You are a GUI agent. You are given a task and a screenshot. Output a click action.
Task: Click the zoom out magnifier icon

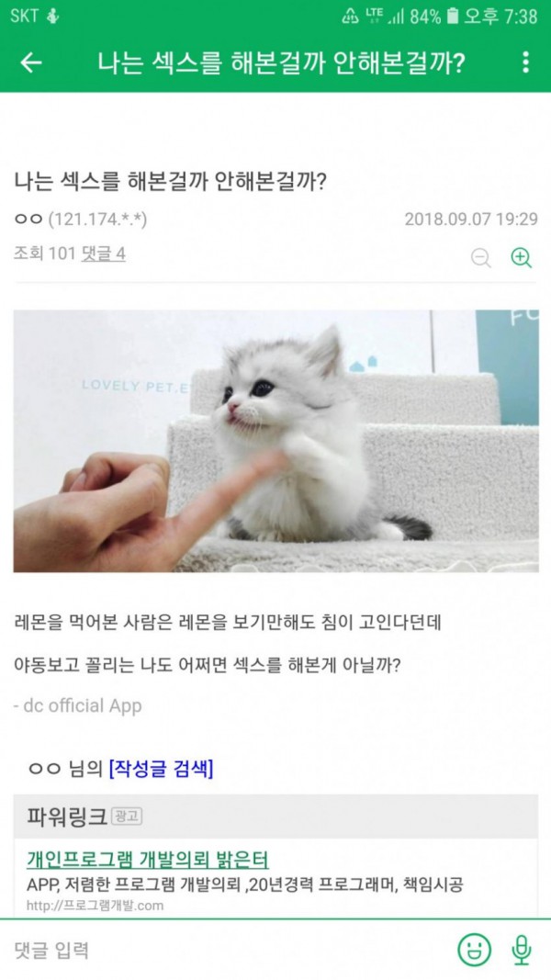pos(480,257)
